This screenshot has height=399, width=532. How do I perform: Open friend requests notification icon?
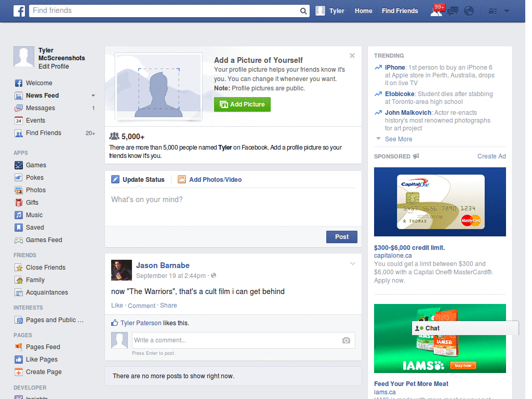436,11
